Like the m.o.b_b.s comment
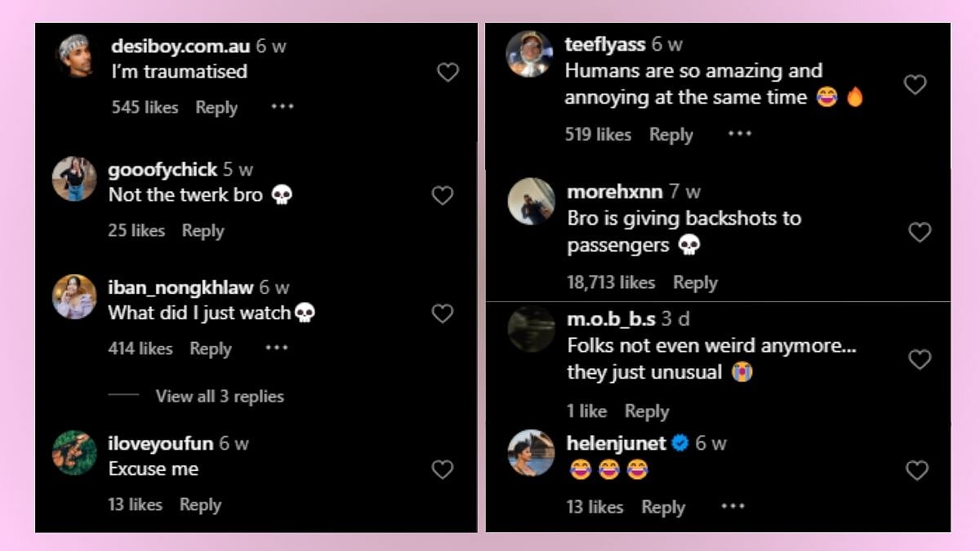The image size is (980, 551). 920,359
